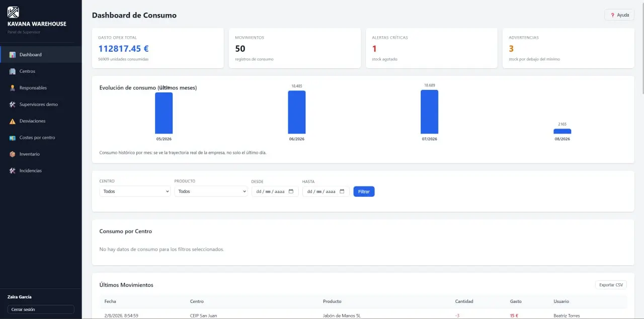The image size is (644, 319).
Task: Click the Incidencias tools icon
Action: 13,171
